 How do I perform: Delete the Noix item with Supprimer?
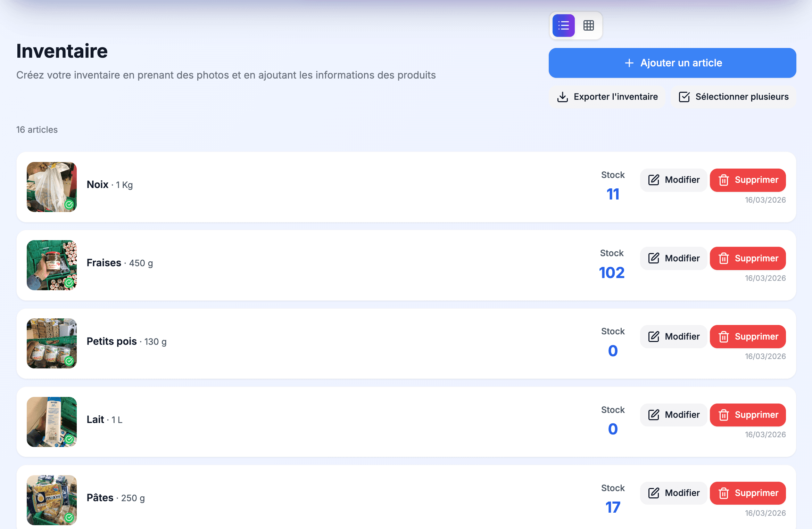(748, 180)
